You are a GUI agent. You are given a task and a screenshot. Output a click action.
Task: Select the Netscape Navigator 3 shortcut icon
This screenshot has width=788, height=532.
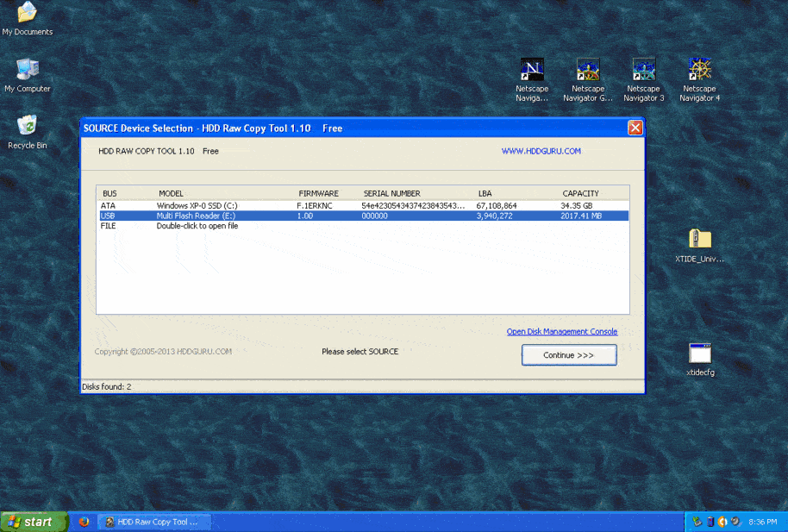click(644, 79)
